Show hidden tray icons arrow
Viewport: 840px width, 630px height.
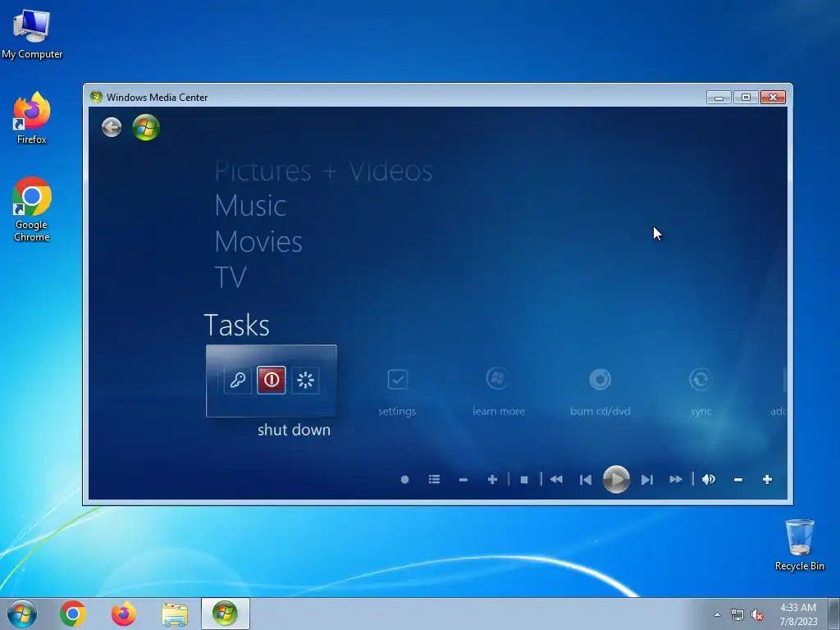coord(717,615)
